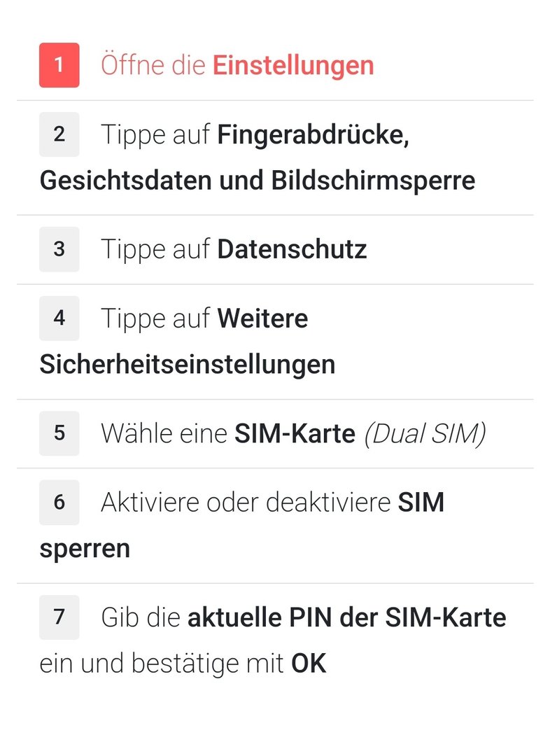The height and width of the screenshot is (756, 550).
Task: Click the bold text Gesichtsdaten und Bildschirmsperre
Action: (x=257, y=181)
